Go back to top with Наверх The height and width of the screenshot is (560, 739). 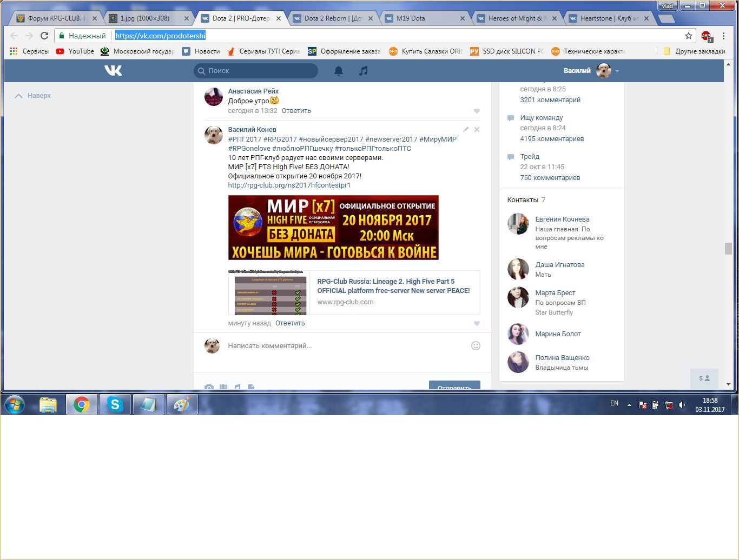click(x=33, y=96)
